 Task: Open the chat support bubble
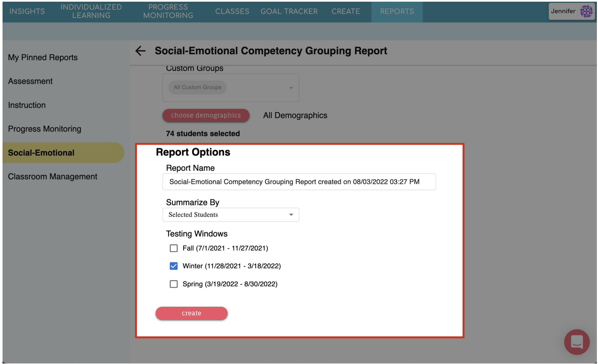coord(577,342)
